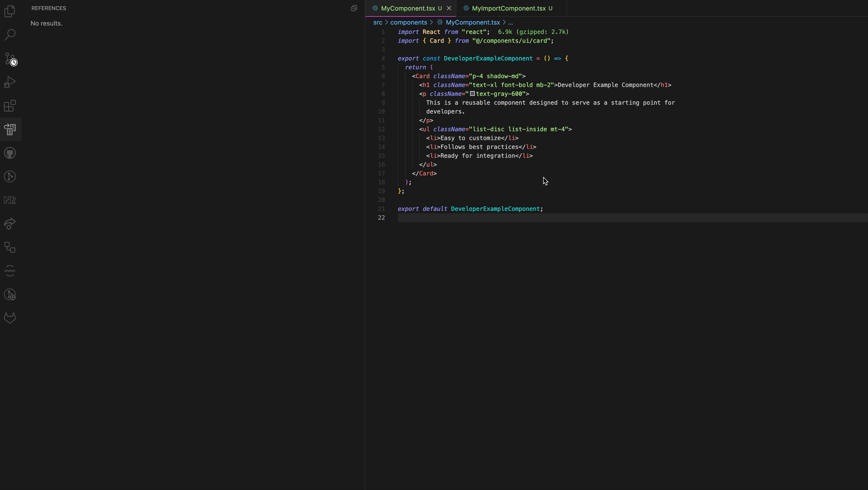This screenshot has height=490, width=868.
Task: Open Run and Debug view
Action: click(x=10, y=82)
